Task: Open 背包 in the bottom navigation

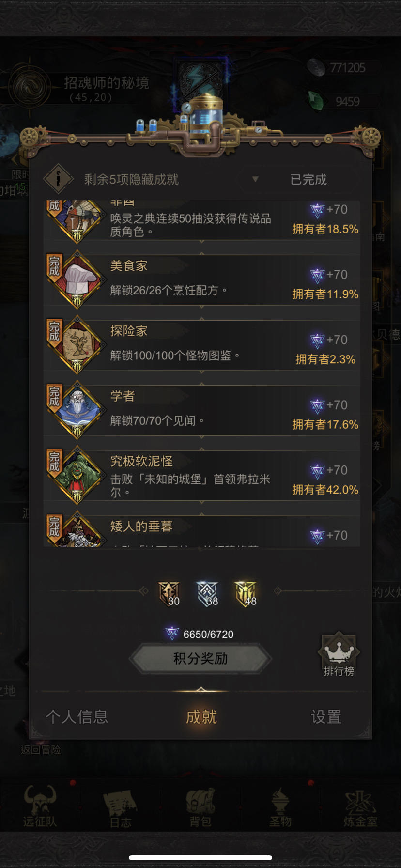Action: pyautogui.click(x=200, y=807)
